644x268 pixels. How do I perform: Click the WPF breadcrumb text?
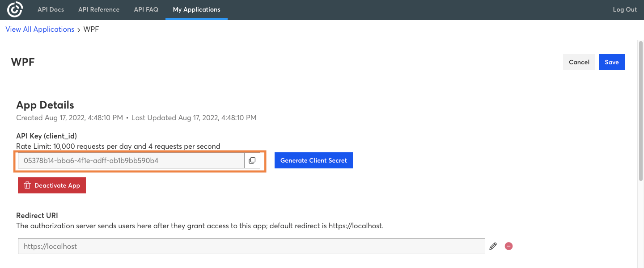pos(91,29)
